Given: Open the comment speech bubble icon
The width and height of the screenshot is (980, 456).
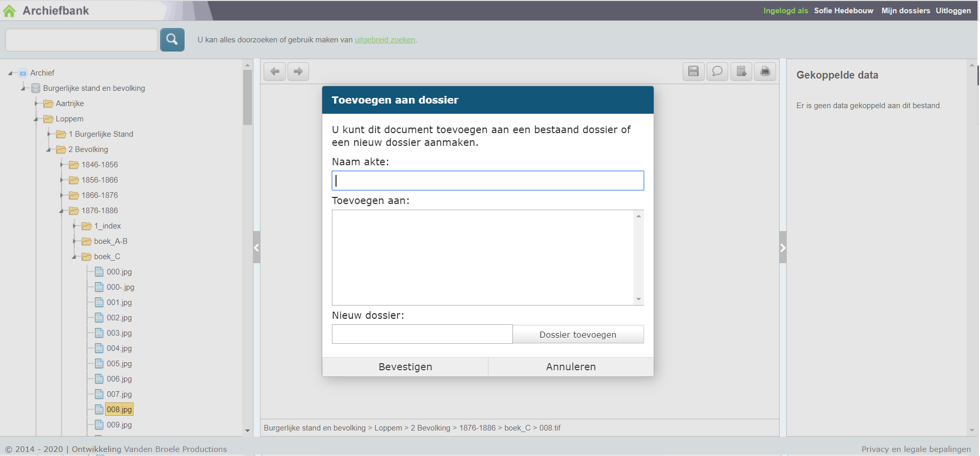Looking at the screenshot, I should 717,71.
